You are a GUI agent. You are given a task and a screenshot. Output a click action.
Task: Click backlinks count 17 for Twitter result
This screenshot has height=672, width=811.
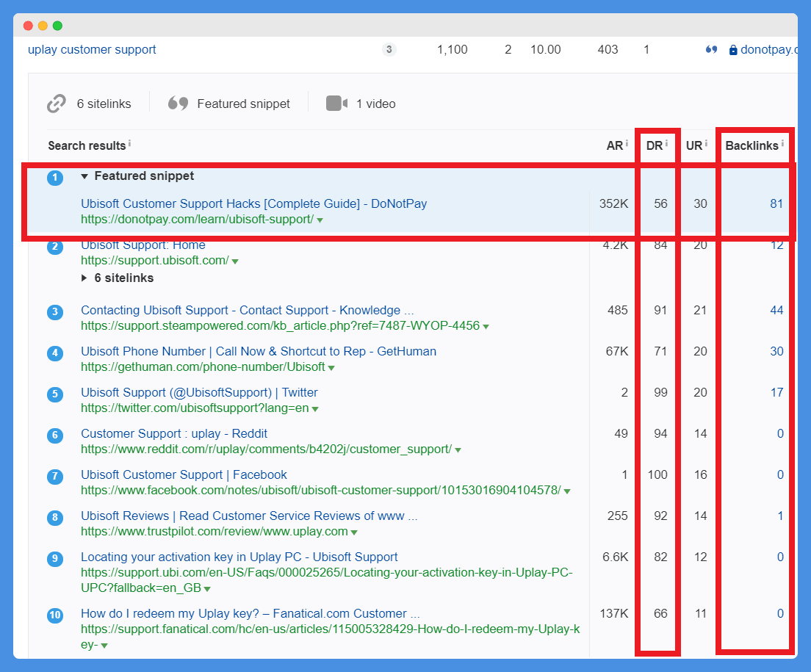click(776, 392)
